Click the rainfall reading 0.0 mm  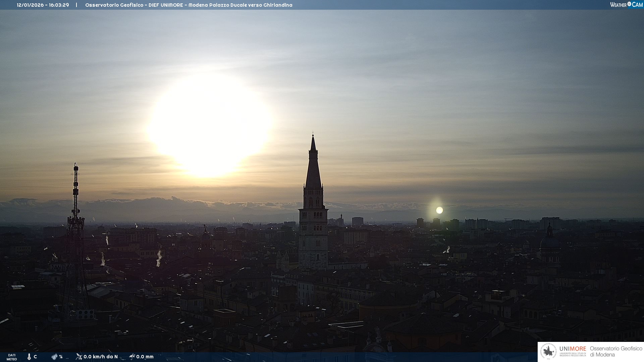(145, 357)
